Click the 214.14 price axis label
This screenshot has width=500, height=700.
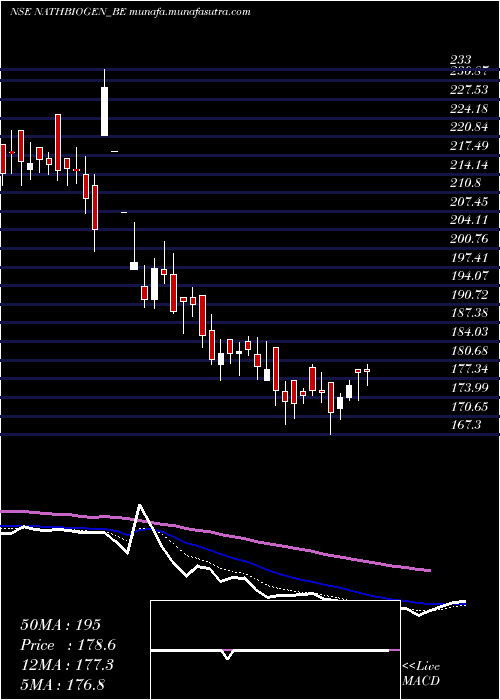click(x=469, y=165)
